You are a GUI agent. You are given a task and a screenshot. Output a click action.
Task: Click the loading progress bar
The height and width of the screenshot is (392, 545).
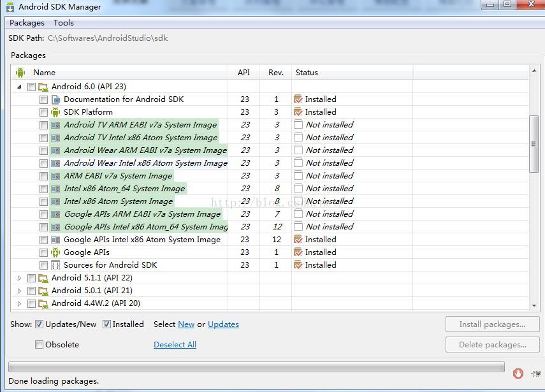point(256,367)
